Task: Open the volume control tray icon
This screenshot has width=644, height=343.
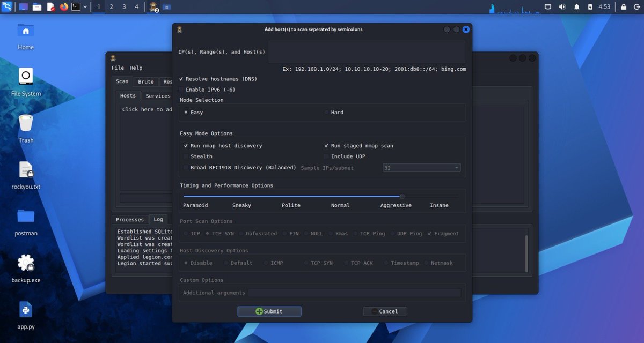Action: pos(562,7)
